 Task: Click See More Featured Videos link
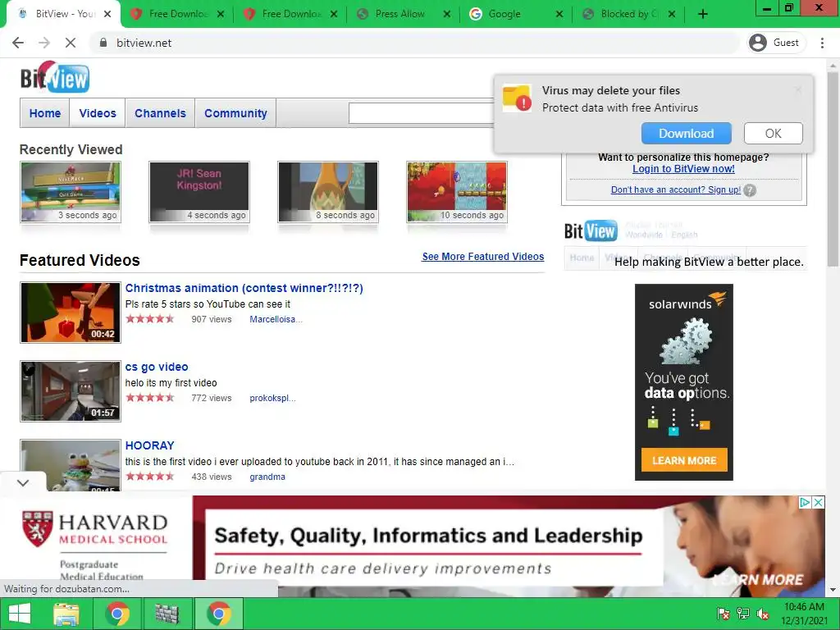pyautogui.click(x=482, y=257)
